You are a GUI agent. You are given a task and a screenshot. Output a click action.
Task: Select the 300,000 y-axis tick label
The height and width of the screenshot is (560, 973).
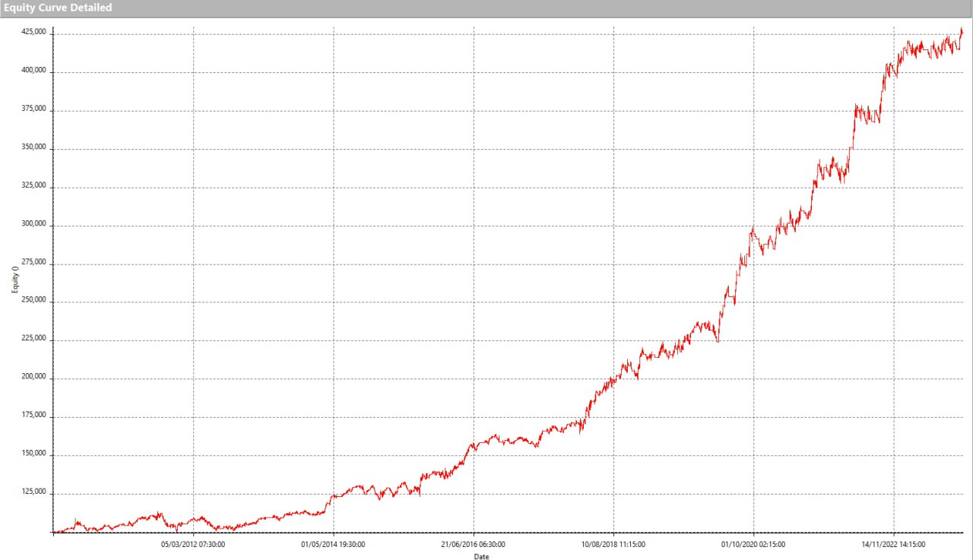tap(33, 224)
